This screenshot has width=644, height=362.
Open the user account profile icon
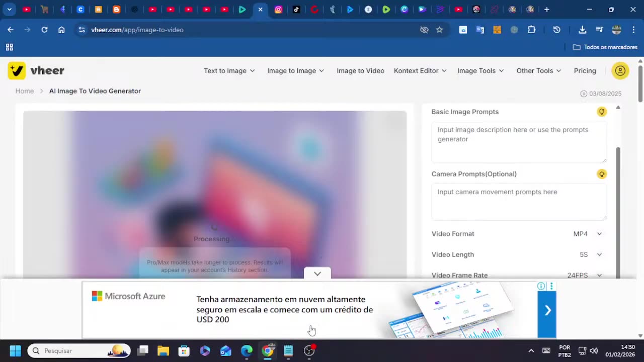tap(620, 71)
